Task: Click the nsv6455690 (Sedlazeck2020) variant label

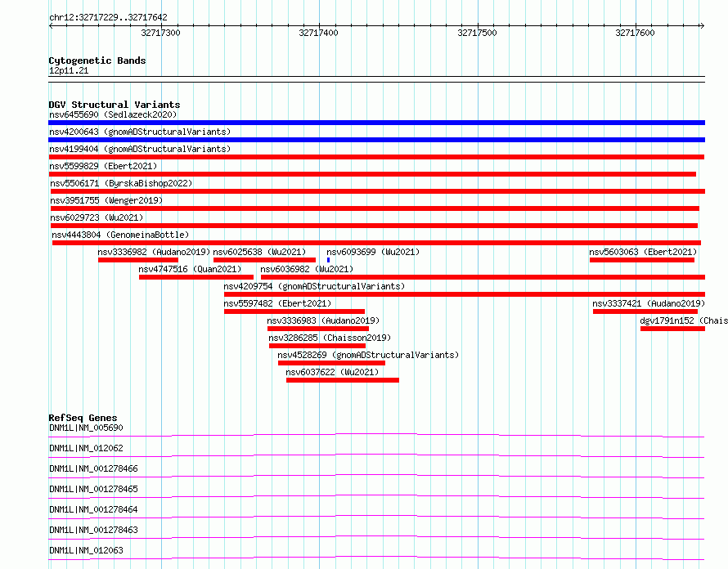Action: [113, 114]
